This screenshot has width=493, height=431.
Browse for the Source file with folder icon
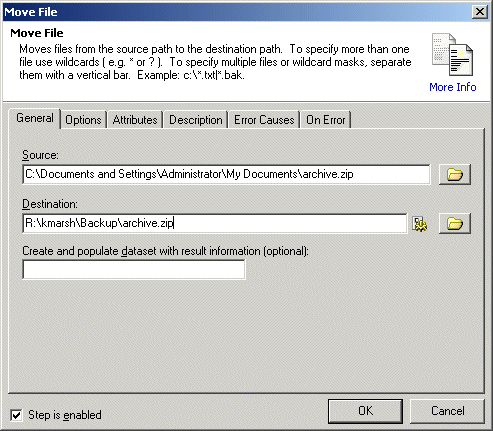pos(455,174)
